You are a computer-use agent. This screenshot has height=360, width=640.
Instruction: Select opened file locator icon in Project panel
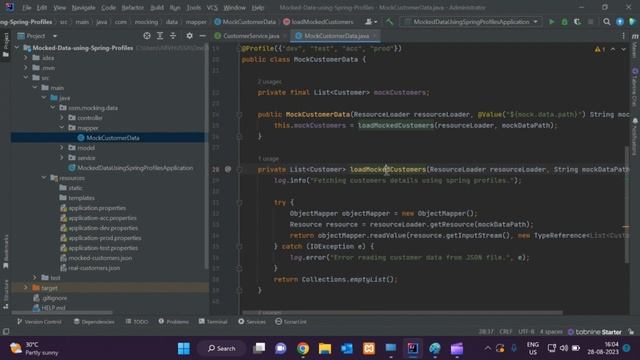147,36
